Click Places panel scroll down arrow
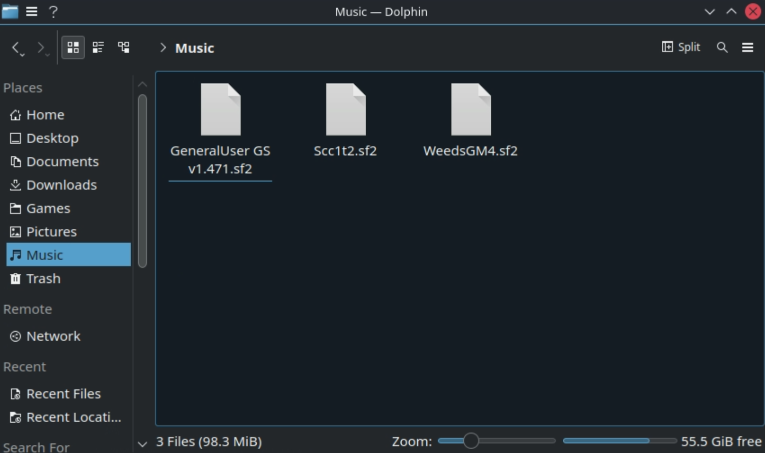The height and width of the screenshot is (453, 765). (x=142, y=444)
